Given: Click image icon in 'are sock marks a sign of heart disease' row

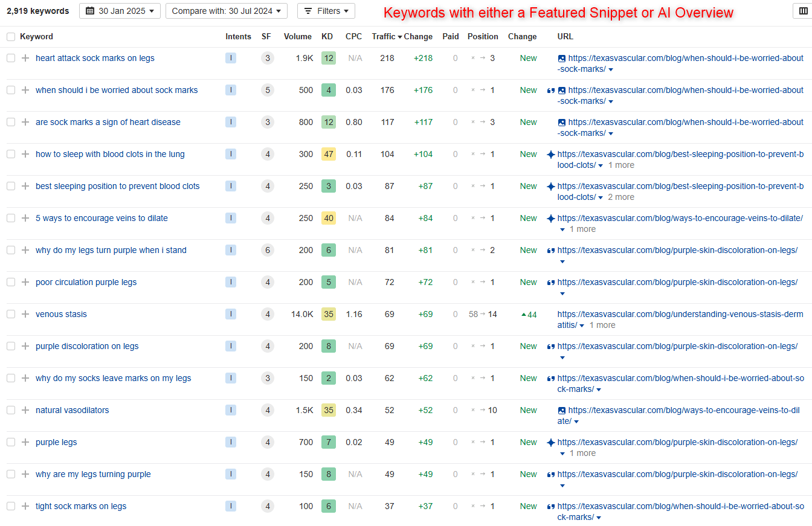Looking at the screenshot, I should coord(561,123).
